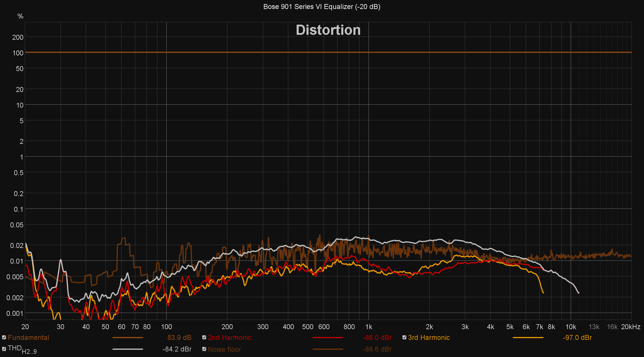Click the 200 percent axis label
The height and width of the screenshot is (357, 644).
pyautogui.click(x=18, y=37)
